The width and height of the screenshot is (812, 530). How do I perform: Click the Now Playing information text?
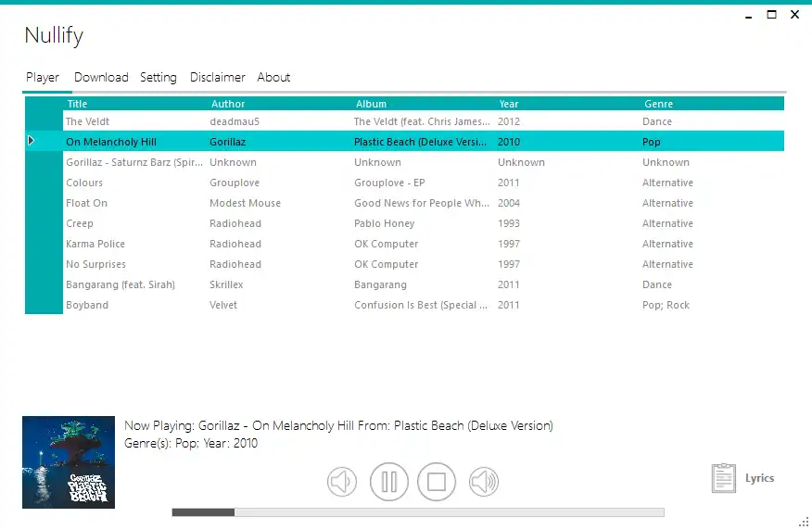point(338,425)
